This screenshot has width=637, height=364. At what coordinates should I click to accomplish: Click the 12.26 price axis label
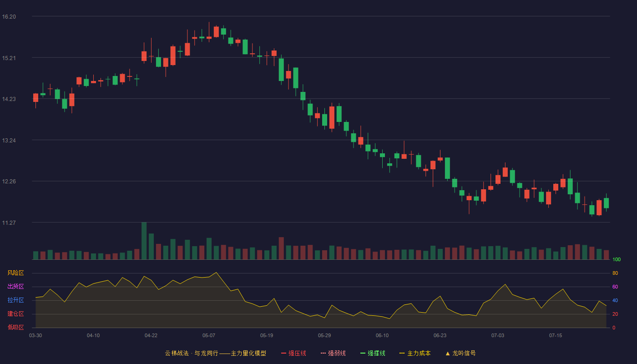tap(9, 182)
